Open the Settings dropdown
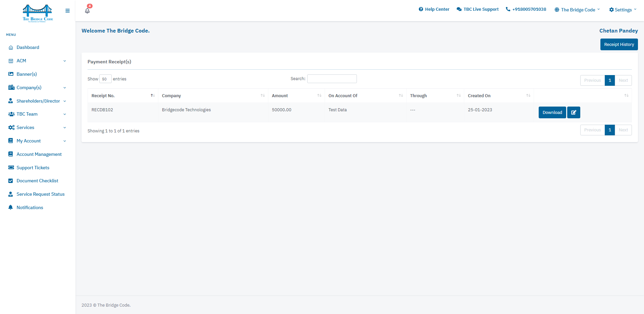Screen dimensions: 644x314 pyautogui.click(x=623, y=10)
